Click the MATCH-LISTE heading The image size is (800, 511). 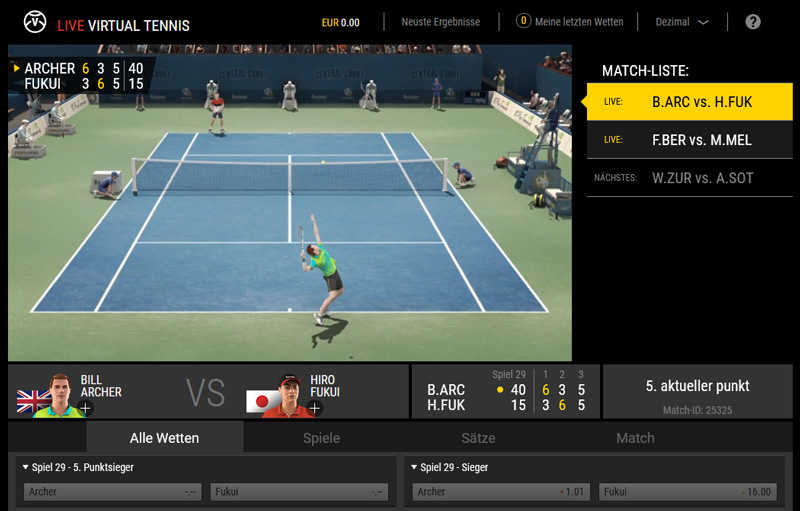tap(645, 71)
